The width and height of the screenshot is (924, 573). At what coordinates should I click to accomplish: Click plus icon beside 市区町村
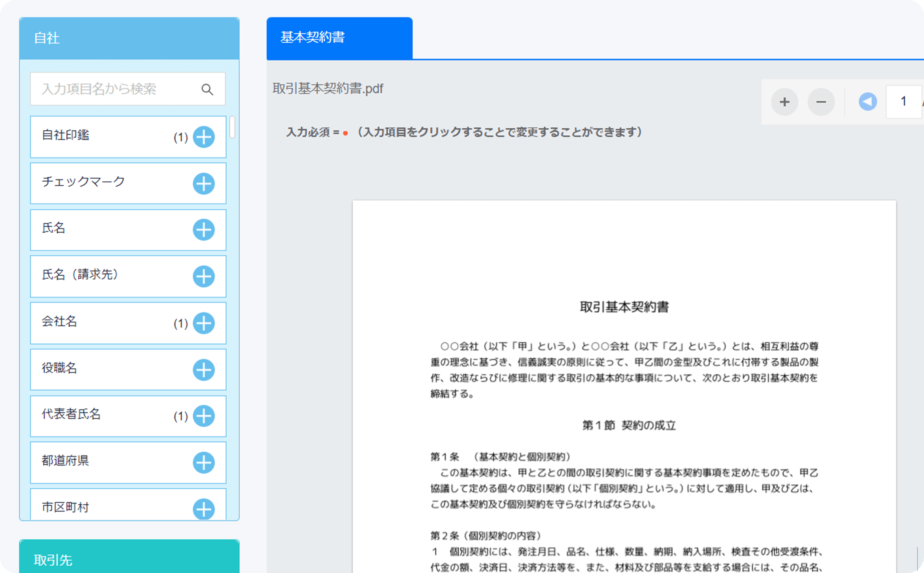204,509
